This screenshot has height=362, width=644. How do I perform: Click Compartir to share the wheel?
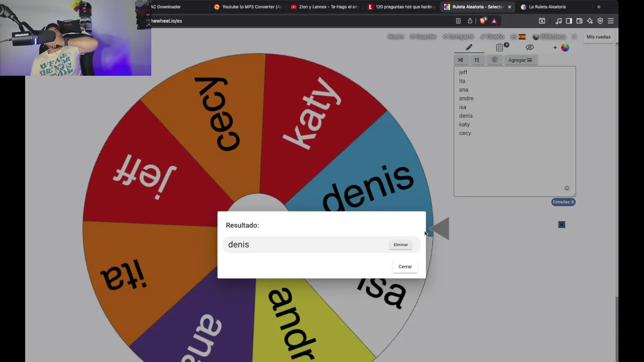click(x=458, y=37)
